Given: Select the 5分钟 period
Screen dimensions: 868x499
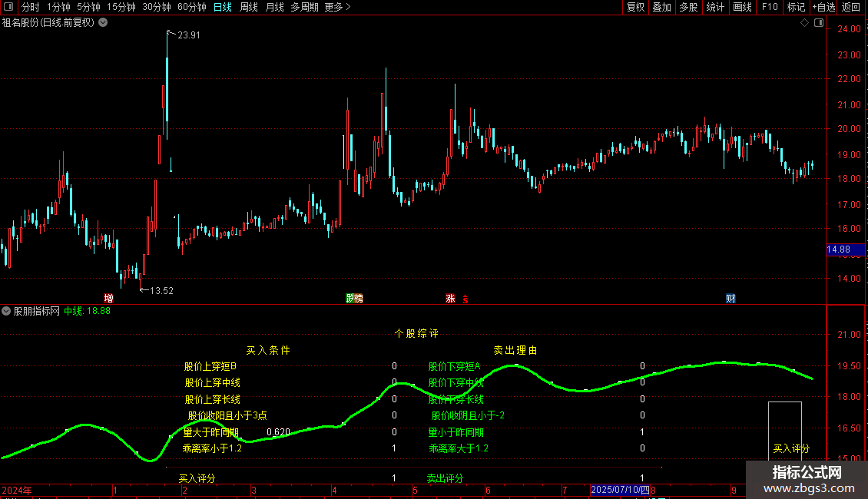Looking at the screenshot, I should (x=88, y=7).
